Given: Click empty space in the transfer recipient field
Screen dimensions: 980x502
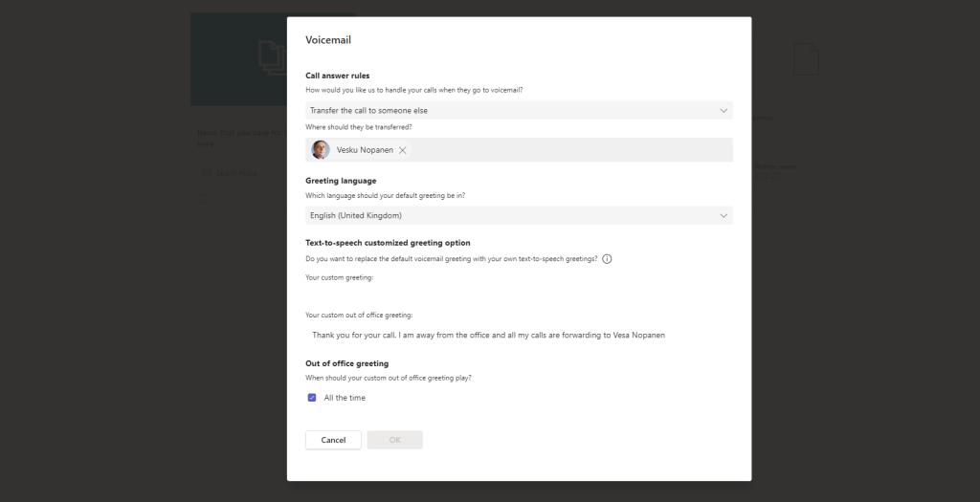Looking at the screenshot, I should (574, 150).
